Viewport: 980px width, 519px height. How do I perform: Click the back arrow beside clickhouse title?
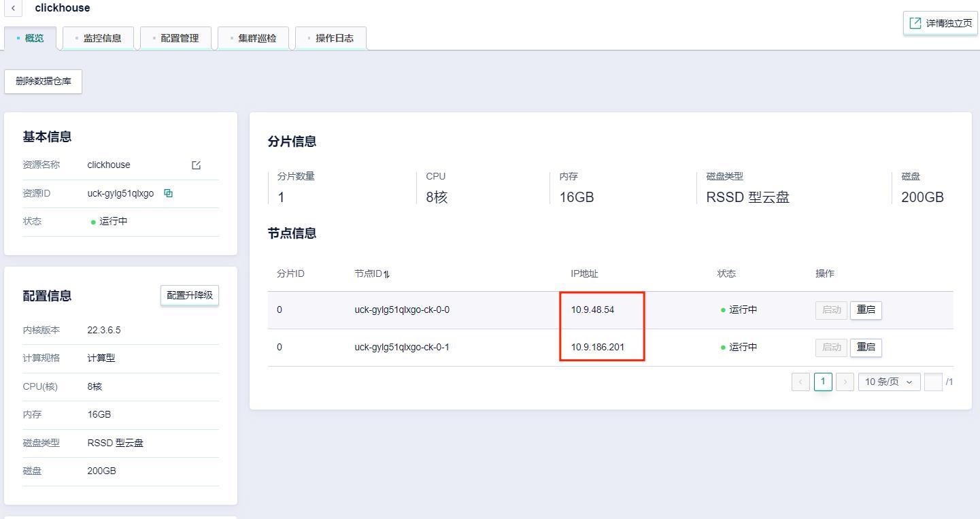pos(13,9)
